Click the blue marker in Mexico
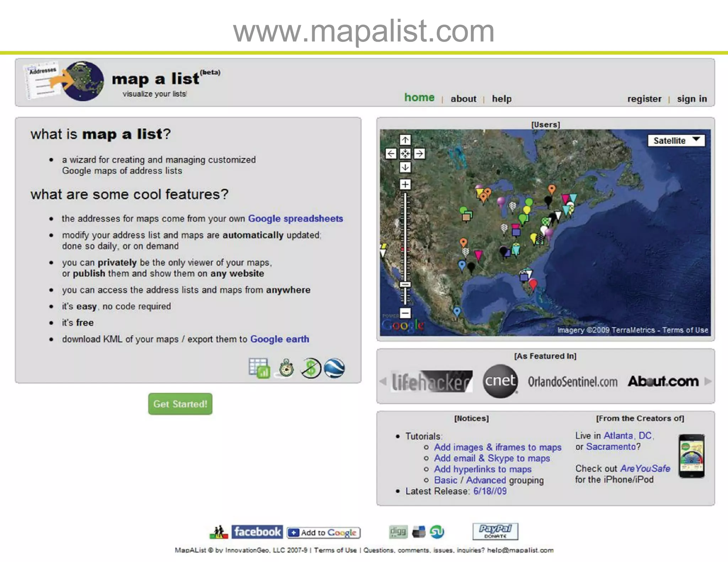The height and width of the screenshot is (562, 728). [x=457, y=312]
